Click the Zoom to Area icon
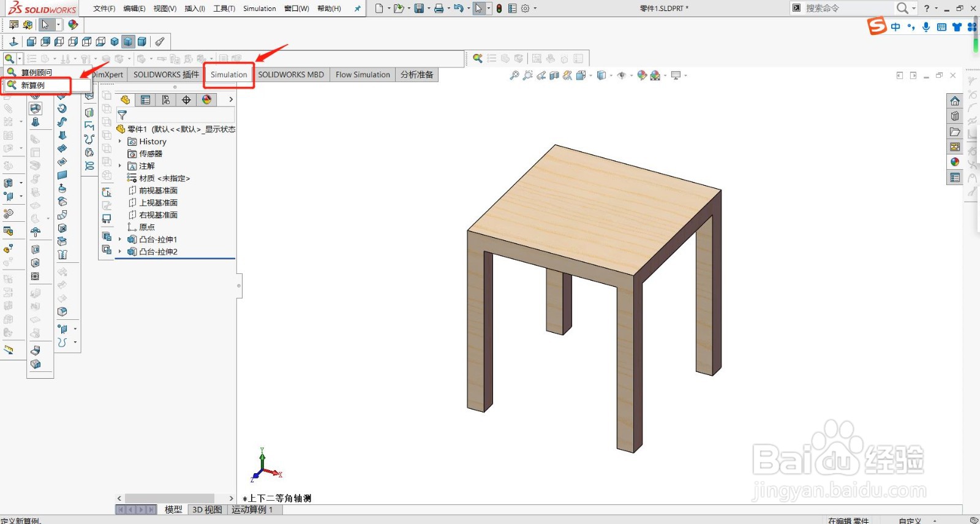980x524 pixels. [527, 75]
